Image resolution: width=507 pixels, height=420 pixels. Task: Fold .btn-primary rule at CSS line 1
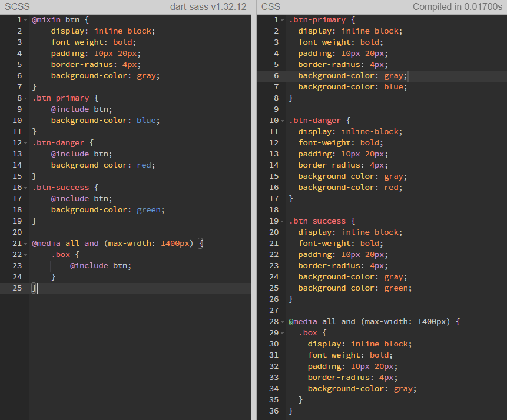(282, 20)
